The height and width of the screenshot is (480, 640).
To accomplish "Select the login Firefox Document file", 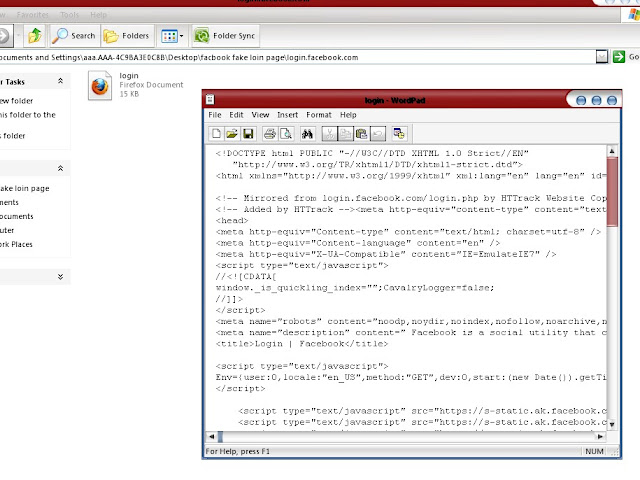I will [136, 85].
